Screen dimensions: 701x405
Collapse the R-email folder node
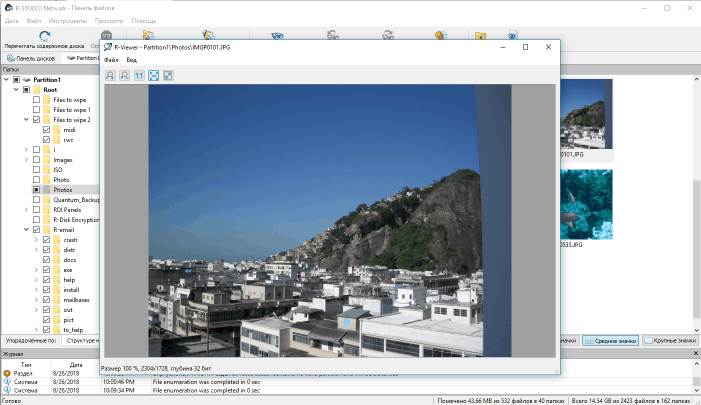click(x=26, y=230)
